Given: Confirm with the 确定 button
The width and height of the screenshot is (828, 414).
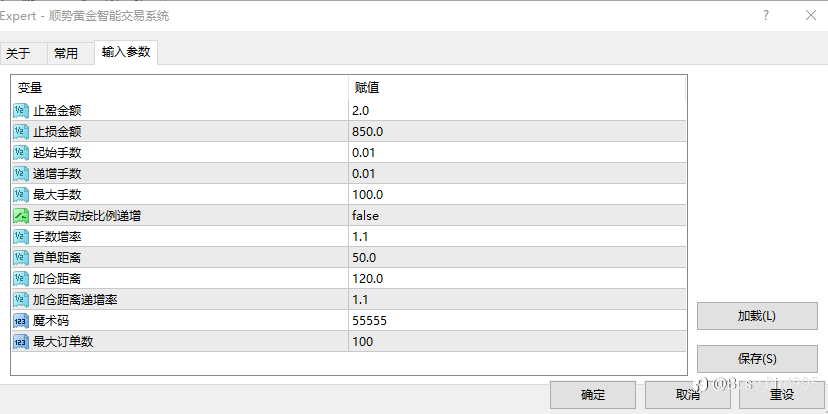Looking at the screenshot, I should [x=592, y=395].
